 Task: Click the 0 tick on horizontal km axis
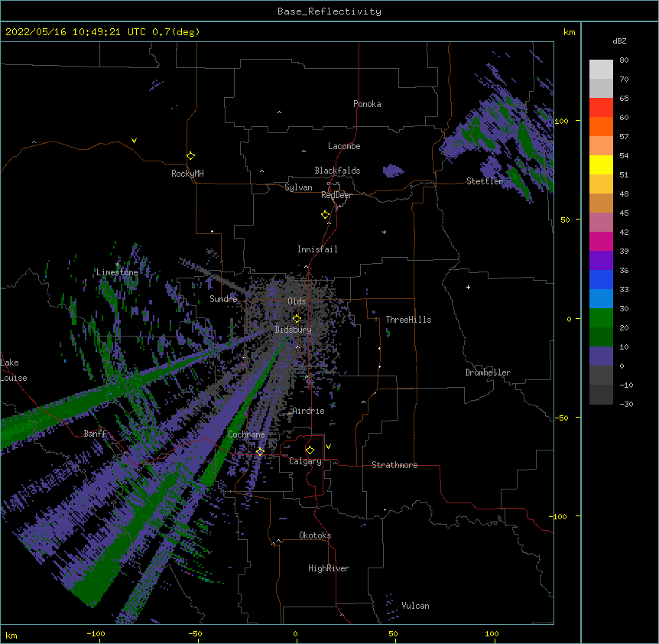coord(295,634)
